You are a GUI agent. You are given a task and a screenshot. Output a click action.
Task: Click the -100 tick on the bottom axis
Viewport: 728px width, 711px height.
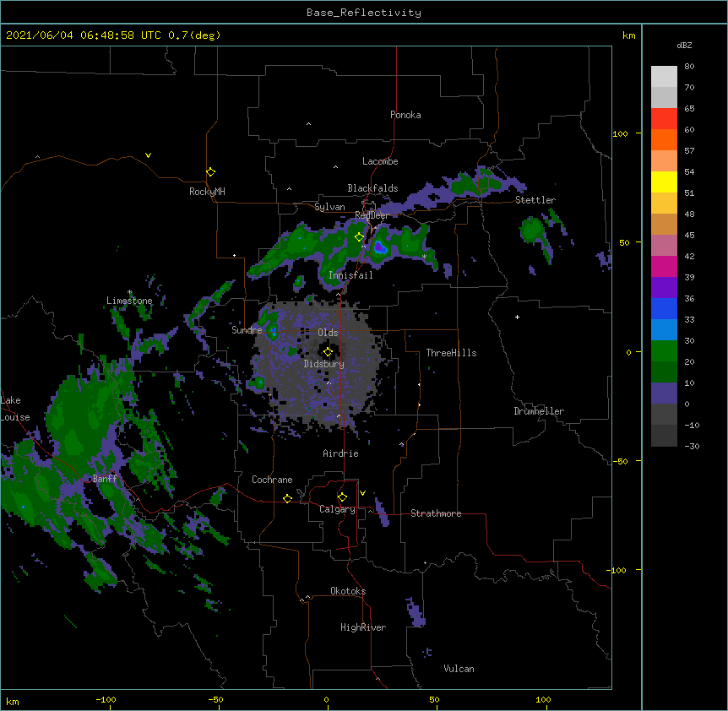pyautogui.click(x=106, y=699)
